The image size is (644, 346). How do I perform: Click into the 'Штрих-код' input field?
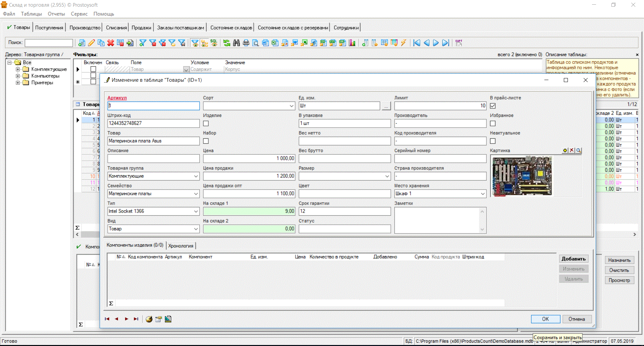(x=153, y=123)
